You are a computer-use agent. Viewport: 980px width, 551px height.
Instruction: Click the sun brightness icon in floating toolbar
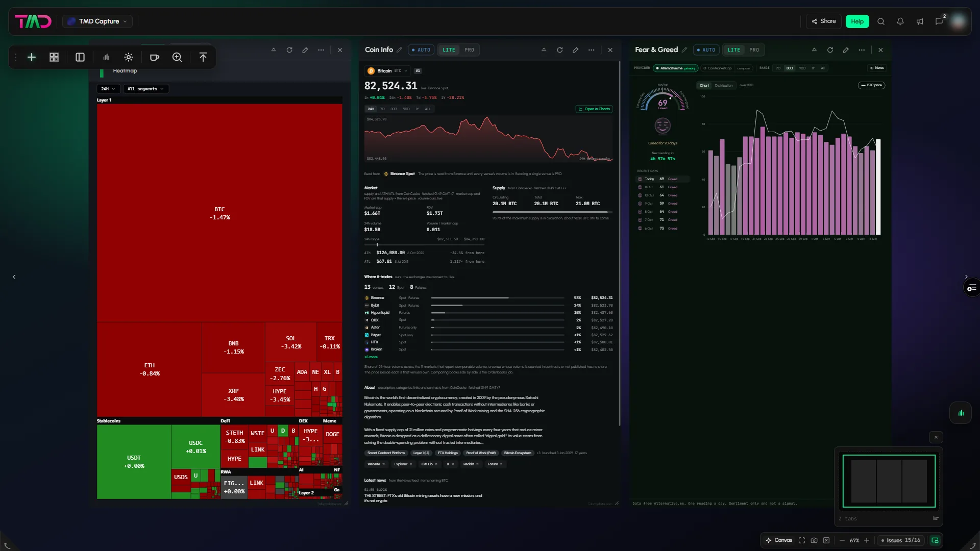(x=129, y=57)
